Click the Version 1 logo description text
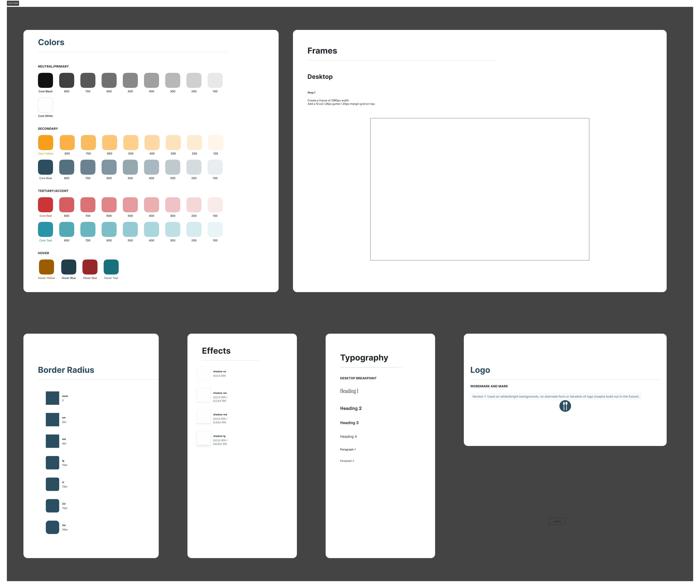This screenshot has height=588, width=700. 556,396
